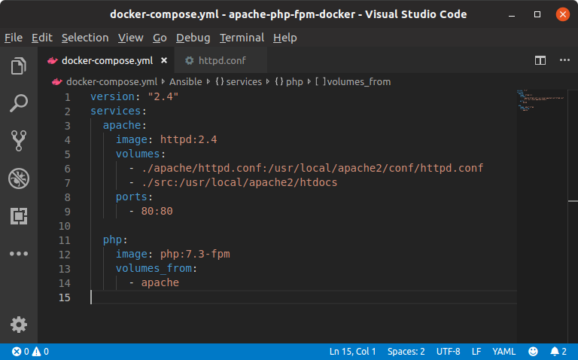Split the editor to the right
Image resolution: width=578 pixels, height=360 pixels.
540,60
